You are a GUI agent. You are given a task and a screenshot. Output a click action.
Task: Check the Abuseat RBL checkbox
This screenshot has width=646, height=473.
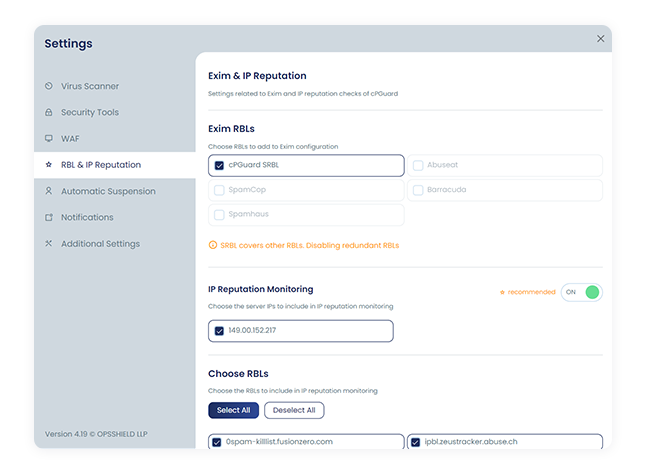(x=418, y=165)
